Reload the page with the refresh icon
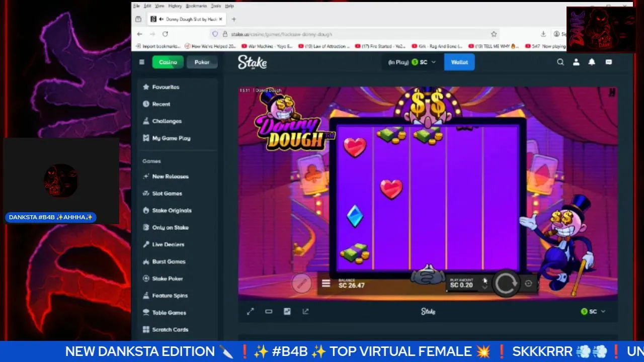644x362 pixels. [x=165, y=34]
